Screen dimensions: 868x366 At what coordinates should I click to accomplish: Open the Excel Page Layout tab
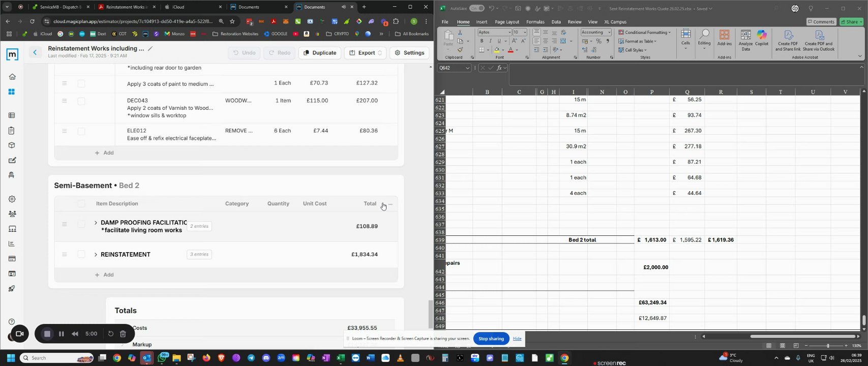[507, 22]
